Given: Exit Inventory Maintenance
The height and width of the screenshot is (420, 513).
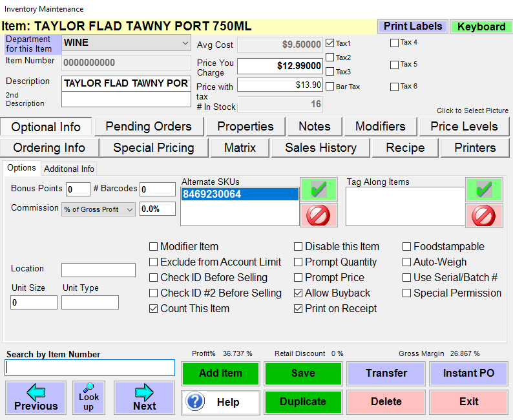Looking at the screenshot, I should (469, 402).
